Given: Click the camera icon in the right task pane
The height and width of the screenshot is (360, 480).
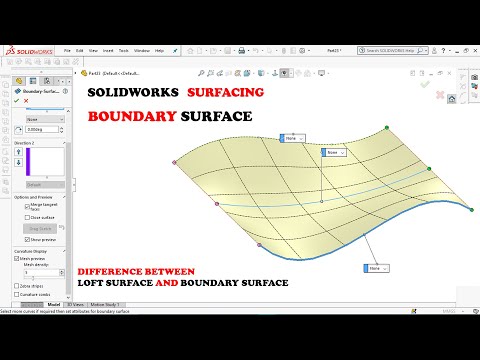Looking at the screenshot, I should point(474,77).
